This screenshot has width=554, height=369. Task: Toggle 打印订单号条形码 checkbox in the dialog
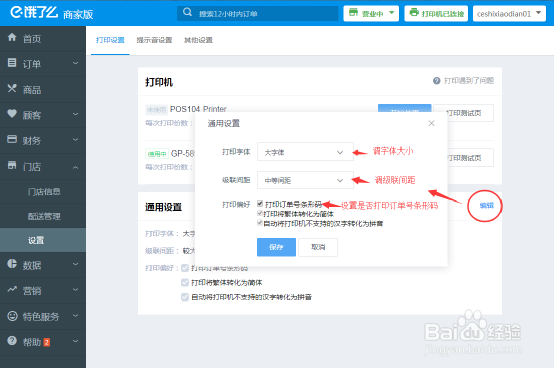pyautogui.click(x=260, y=203)
